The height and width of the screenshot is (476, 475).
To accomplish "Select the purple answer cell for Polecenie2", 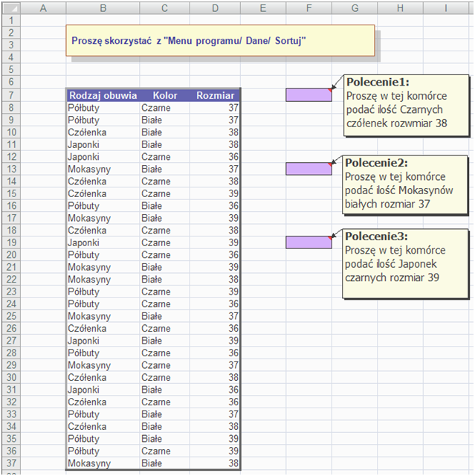I will tap(308, 169).
